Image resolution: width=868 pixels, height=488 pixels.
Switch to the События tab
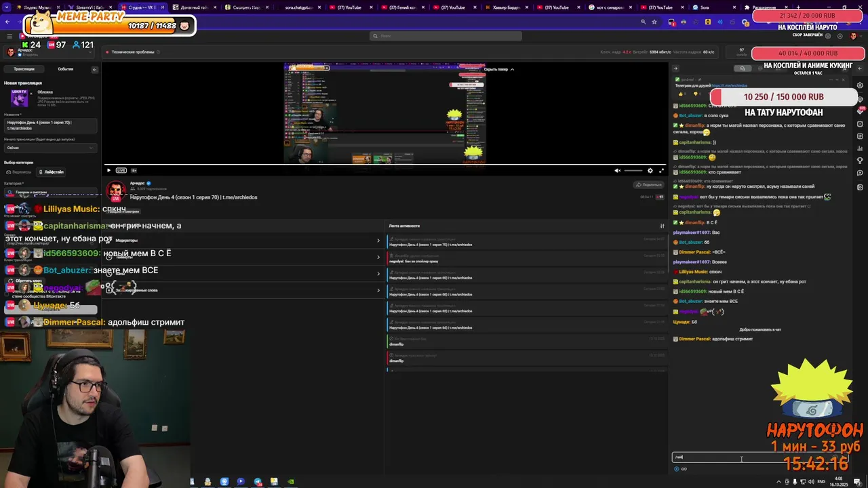(x=66, y=69)
